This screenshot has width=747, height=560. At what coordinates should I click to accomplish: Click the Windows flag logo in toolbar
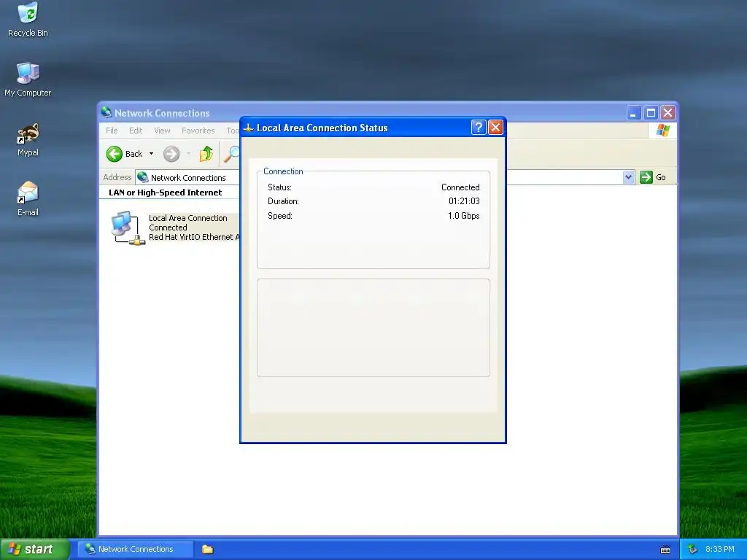click(662, 130)
